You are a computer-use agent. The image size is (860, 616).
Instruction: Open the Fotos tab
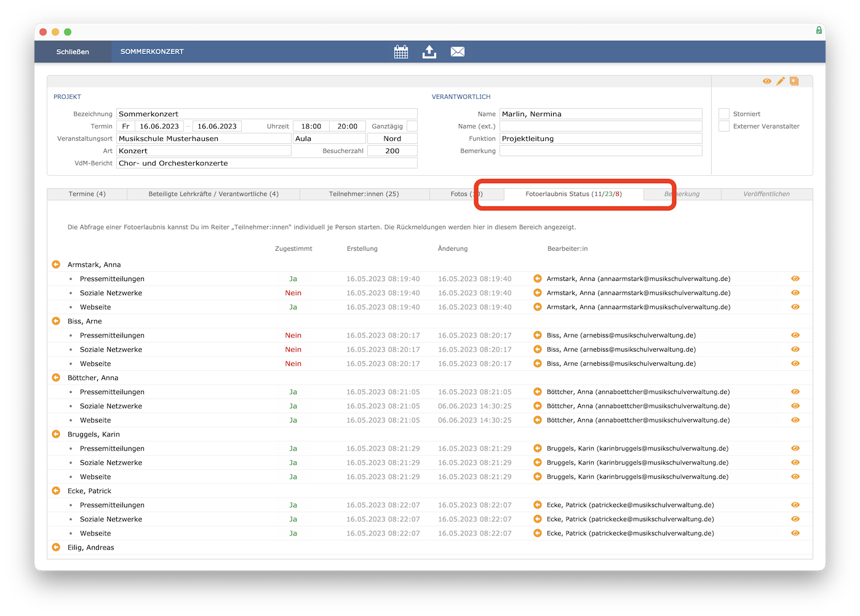(x=466, y=194)
